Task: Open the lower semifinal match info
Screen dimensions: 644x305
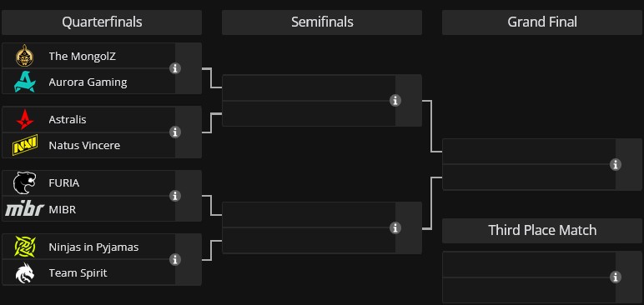Action: coord(395,227)
